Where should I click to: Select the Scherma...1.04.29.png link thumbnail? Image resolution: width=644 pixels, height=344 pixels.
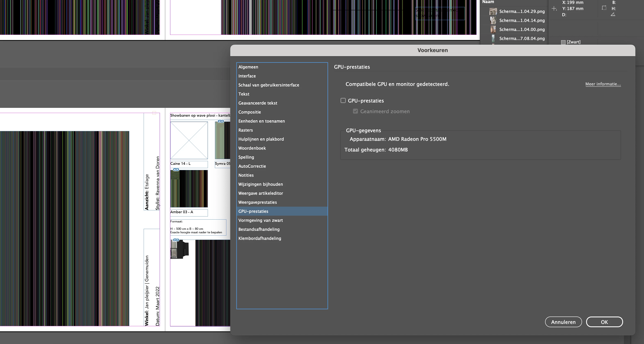click(493, 11)
